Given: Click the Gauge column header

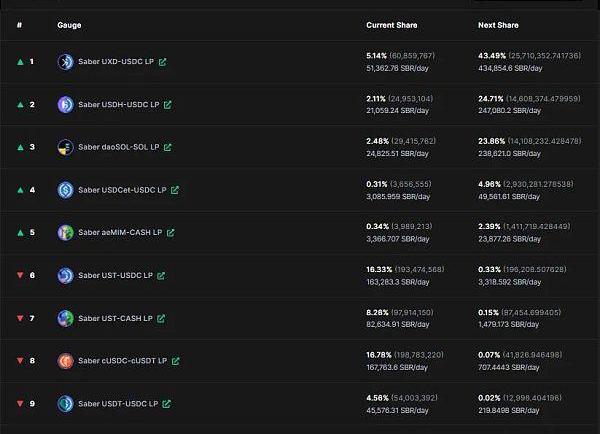Looking at the screenshot, I should pos(69,25).
